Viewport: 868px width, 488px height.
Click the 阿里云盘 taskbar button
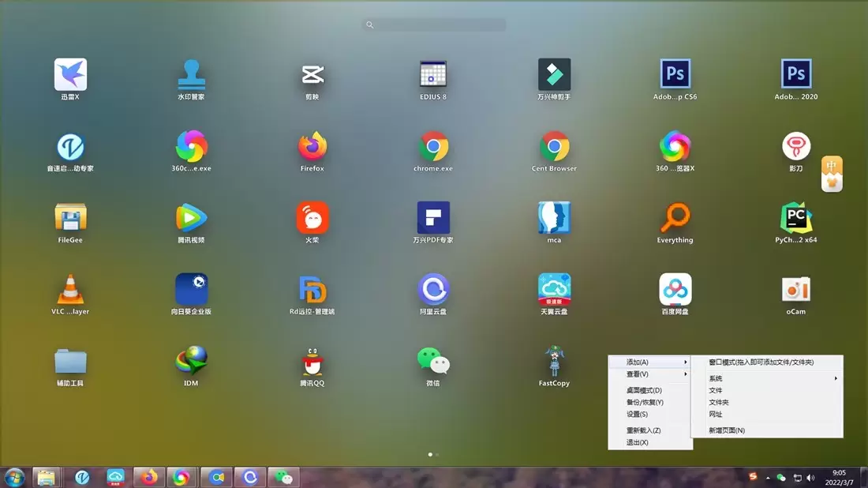[249, 478]
